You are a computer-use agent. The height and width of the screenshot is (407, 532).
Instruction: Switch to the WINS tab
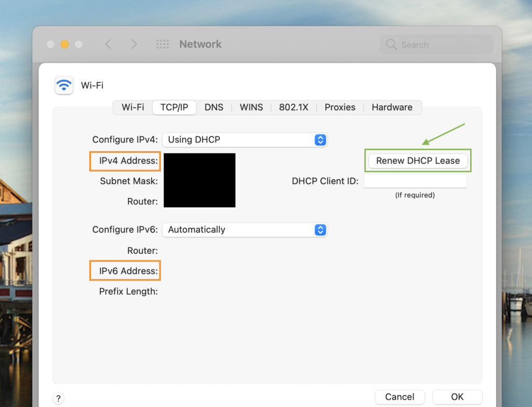pos(251,108)
